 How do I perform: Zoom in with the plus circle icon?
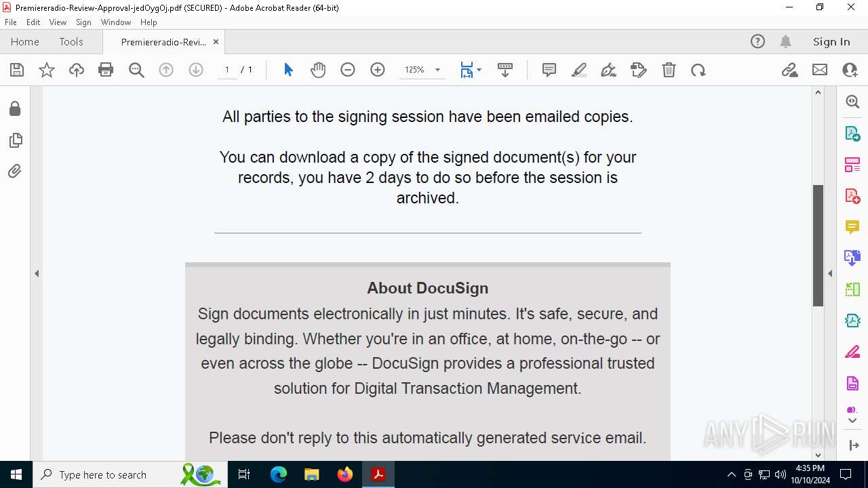click(378, 70)
